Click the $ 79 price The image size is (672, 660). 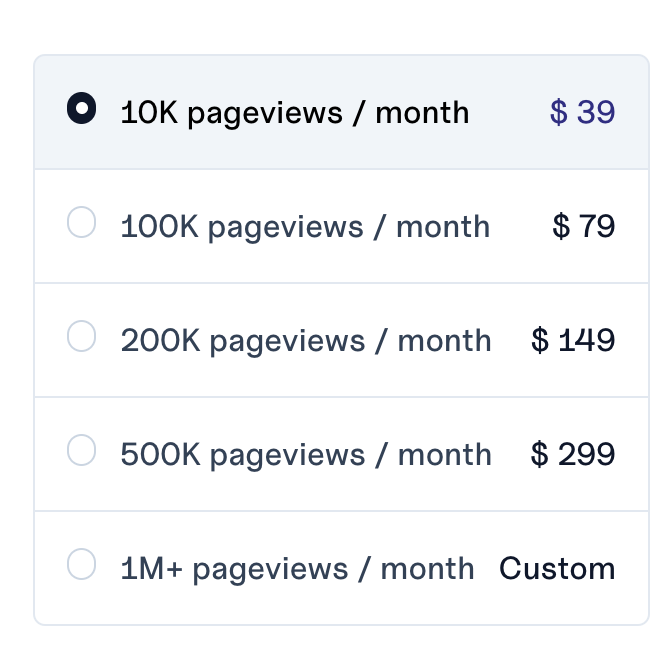tap(584, 226)
